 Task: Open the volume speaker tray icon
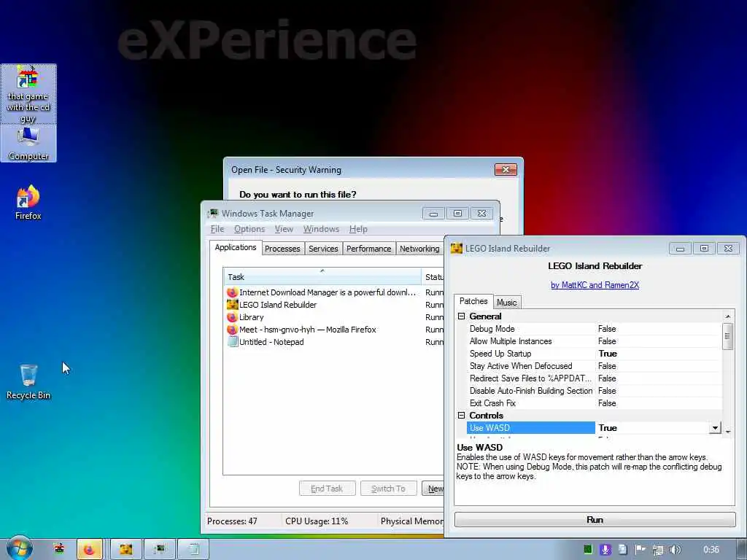tap(675, 550)
